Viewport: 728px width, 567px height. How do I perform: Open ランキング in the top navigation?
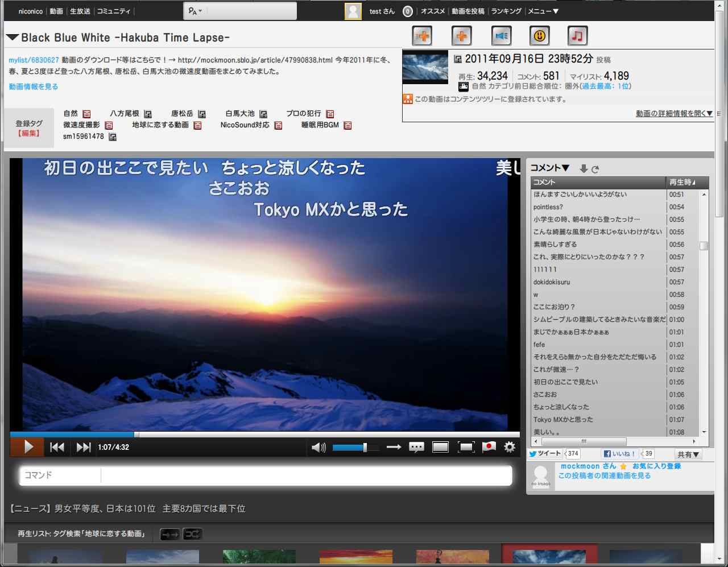click(506, 11)
